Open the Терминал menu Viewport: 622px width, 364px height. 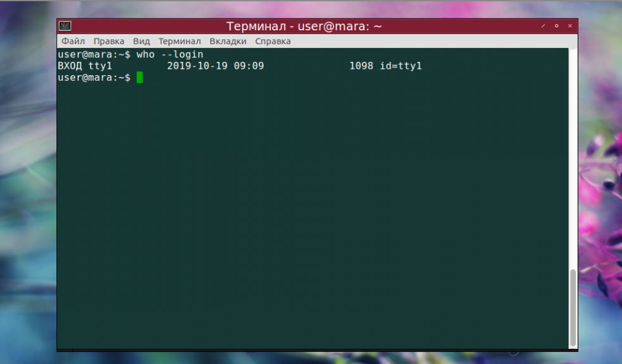pyautogui.click(x=180, y=41)
